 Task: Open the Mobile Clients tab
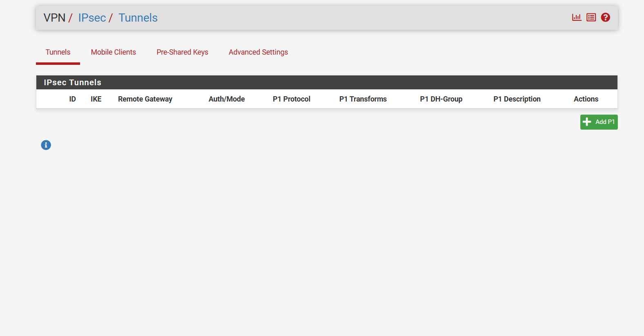click(113, 52)
